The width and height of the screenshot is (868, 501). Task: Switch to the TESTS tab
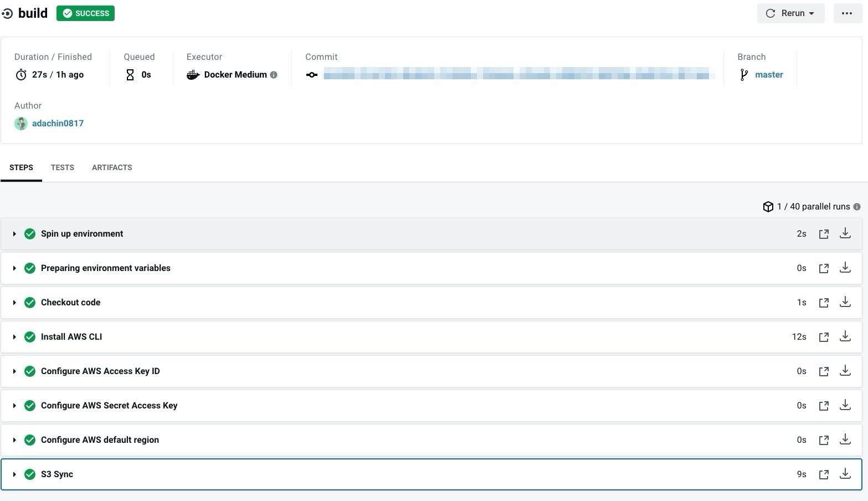pyautogui.click(x=62, y=167)
